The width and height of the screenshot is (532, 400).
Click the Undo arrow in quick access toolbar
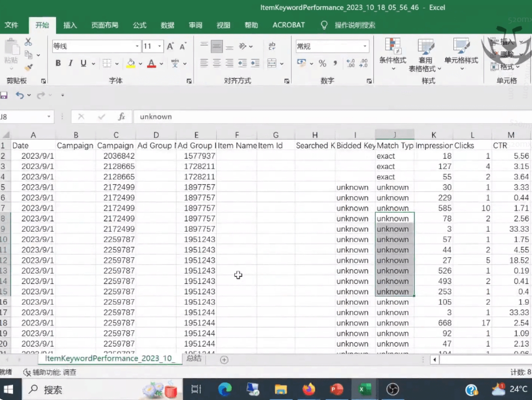[x=19, y=95]
